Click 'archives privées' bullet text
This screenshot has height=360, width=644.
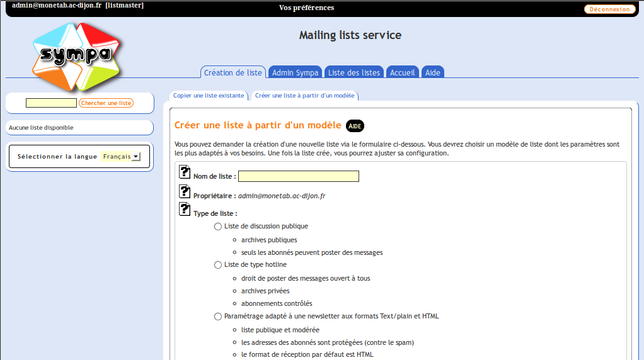point(265,291)
